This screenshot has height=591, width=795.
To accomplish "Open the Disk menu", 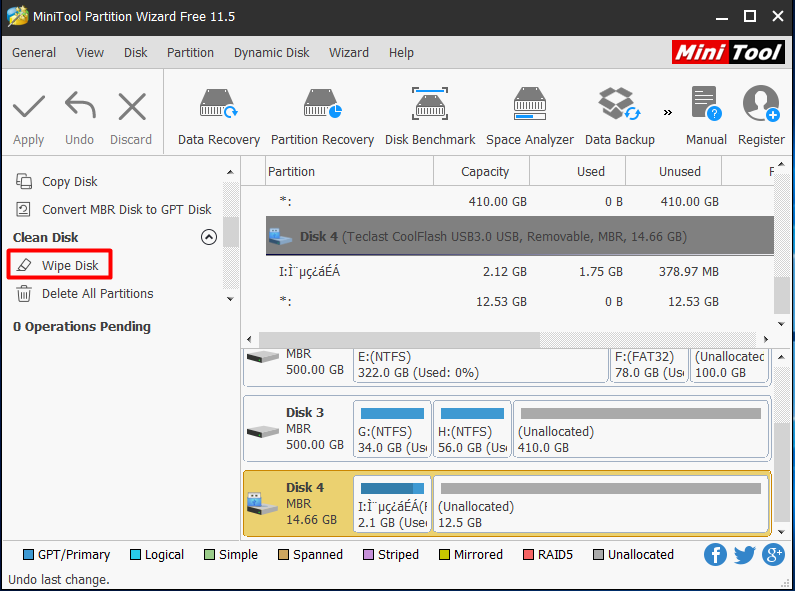I will point(135,53).
